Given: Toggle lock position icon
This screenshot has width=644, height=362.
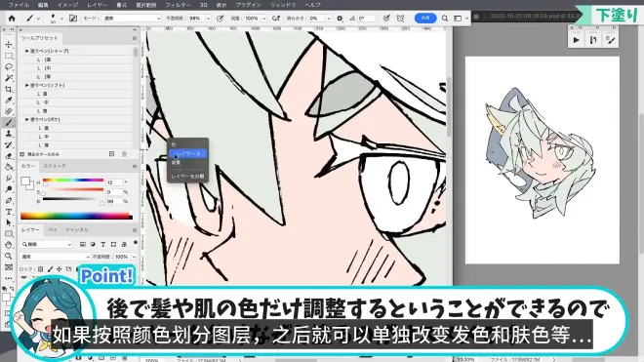Looking at the screenshot, I should pyautogui.click(x=60, y=269).
